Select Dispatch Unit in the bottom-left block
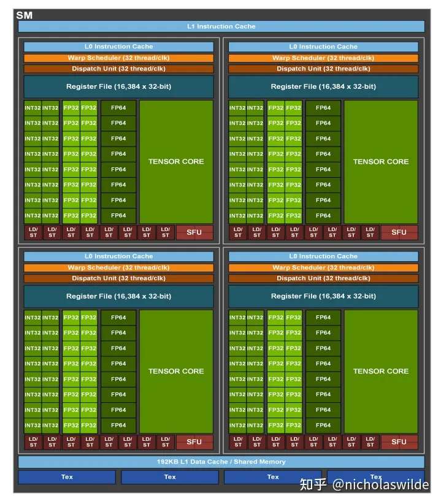441x504 pixels. coord(118,278)
